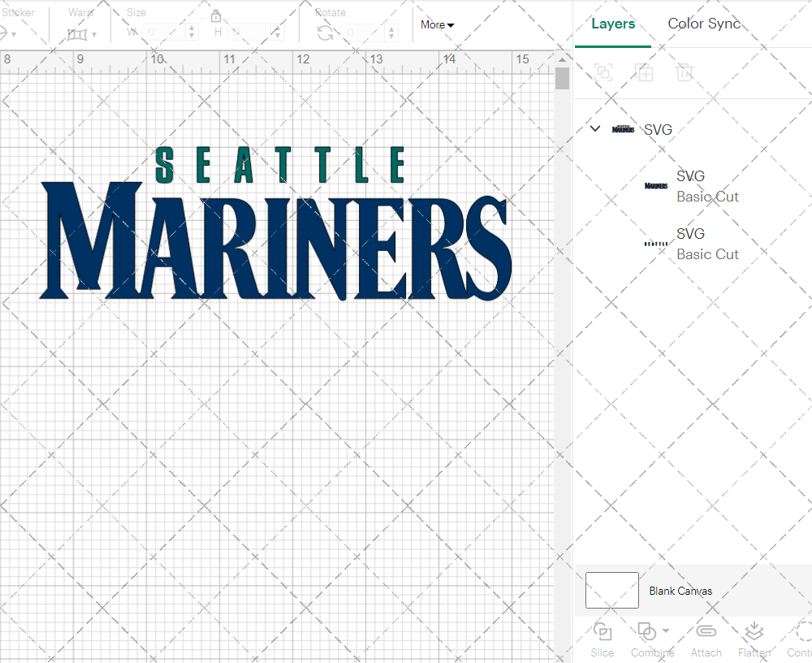Screen dimensions: 812x663
Task: Select the Mariners SVG Basic Cut layer
Action: [x=706, y=186]
